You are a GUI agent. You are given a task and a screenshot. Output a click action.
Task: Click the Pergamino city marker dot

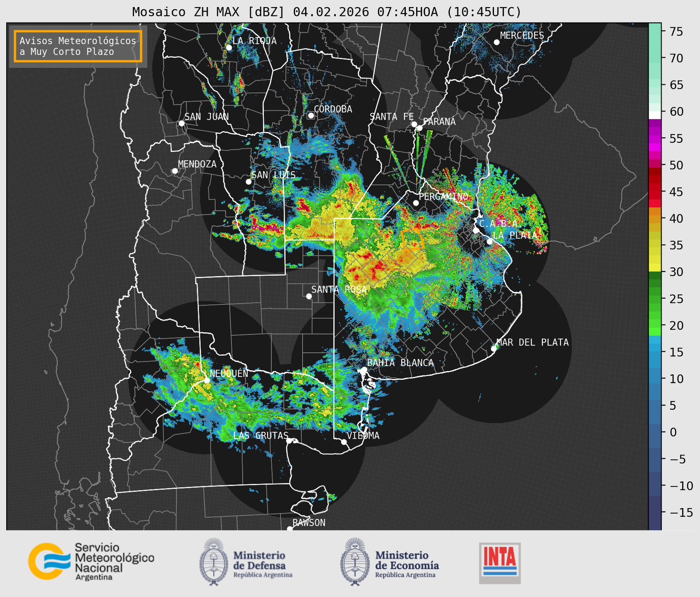[416, 203]
